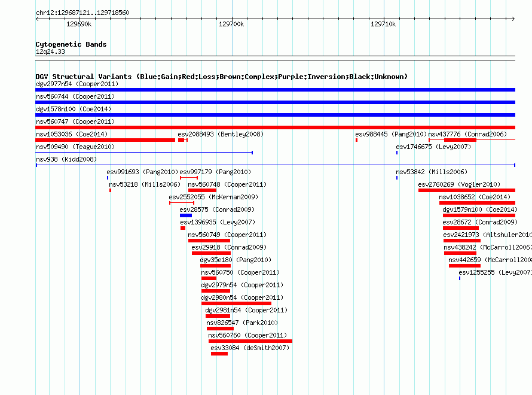Open esv28575 (Conrad2009) gain variant label
This screenshot has height=395, width=532.
pyautogui.click(x=217, y=209)
